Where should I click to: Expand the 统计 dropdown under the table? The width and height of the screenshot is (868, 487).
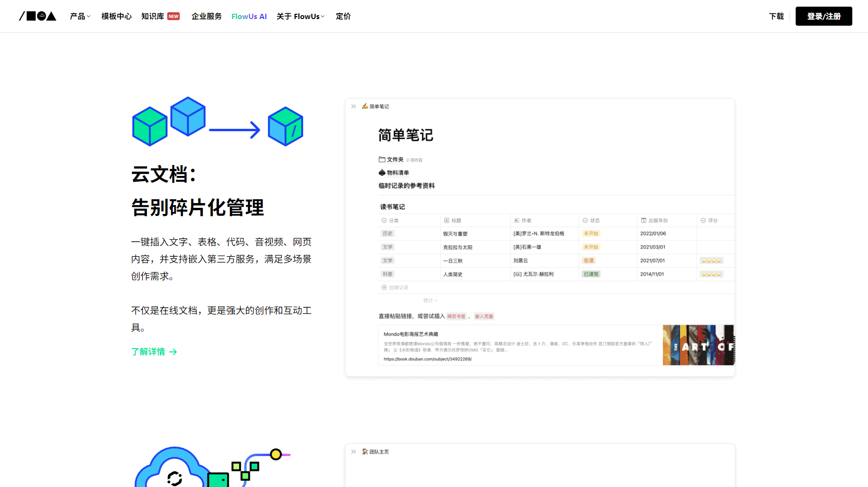tap(430, 301)
